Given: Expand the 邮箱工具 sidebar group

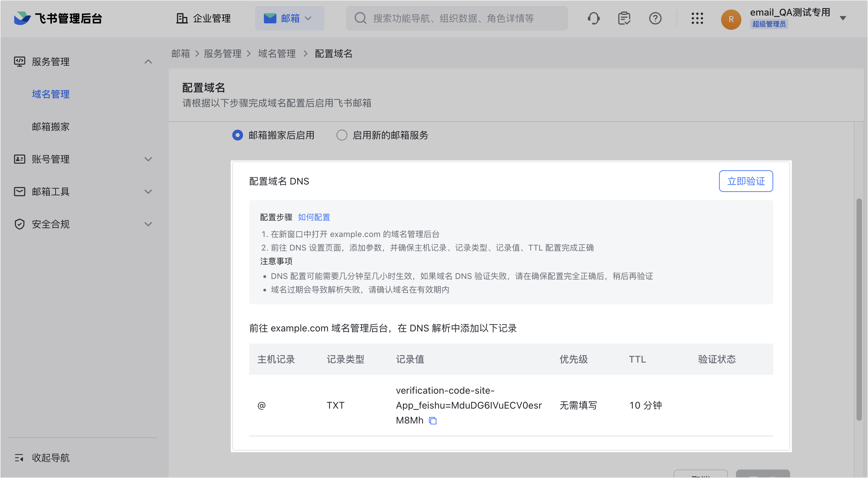Looking at the screenshot, I should [148, 192].
